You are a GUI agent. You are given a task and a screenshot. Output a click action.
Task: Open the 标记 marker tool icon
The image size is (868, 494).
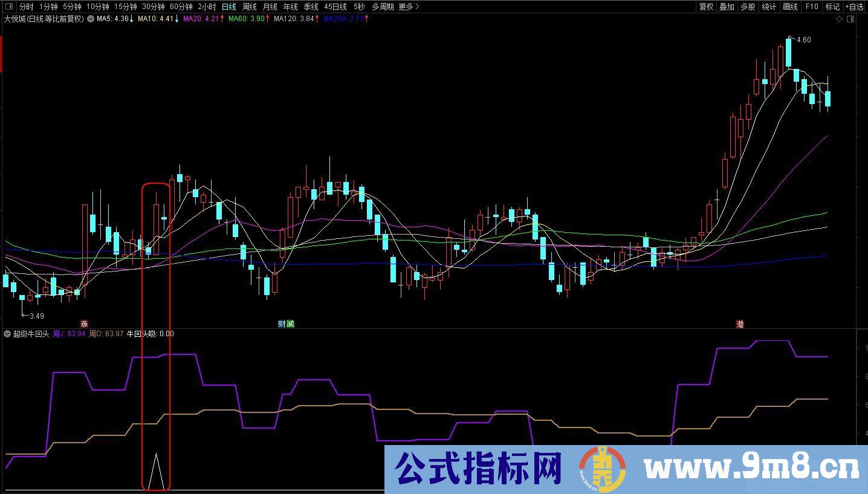(832, 7)
